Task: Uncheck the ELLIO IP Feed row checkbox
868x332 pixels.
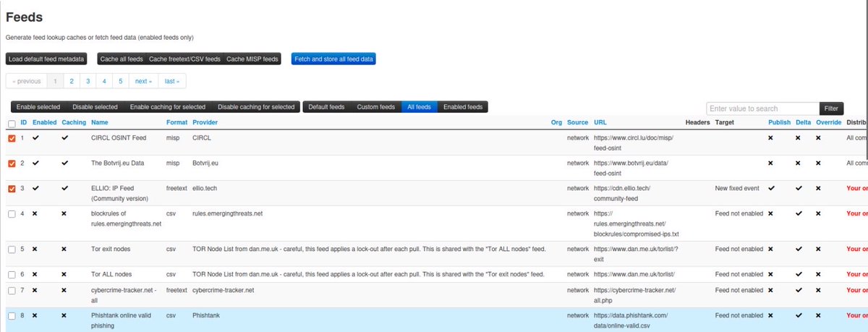Action: pos(12,188)
